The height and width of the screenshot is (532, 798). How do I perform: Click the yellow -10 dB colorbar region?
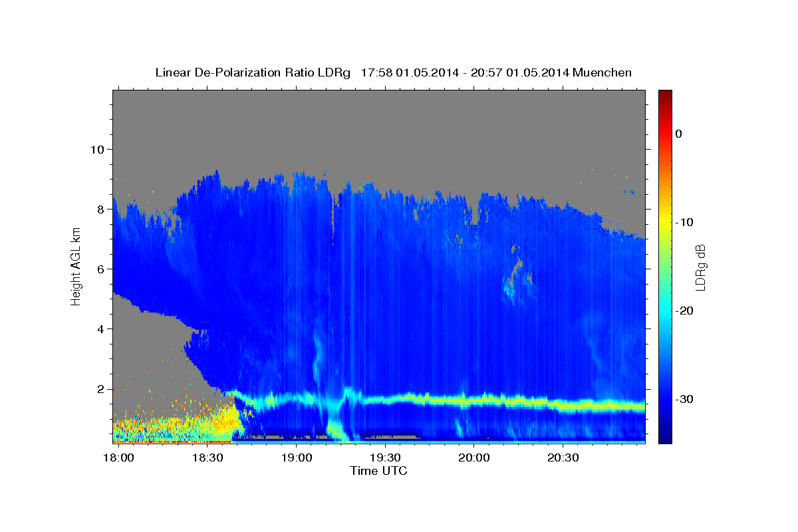[665, 222]
